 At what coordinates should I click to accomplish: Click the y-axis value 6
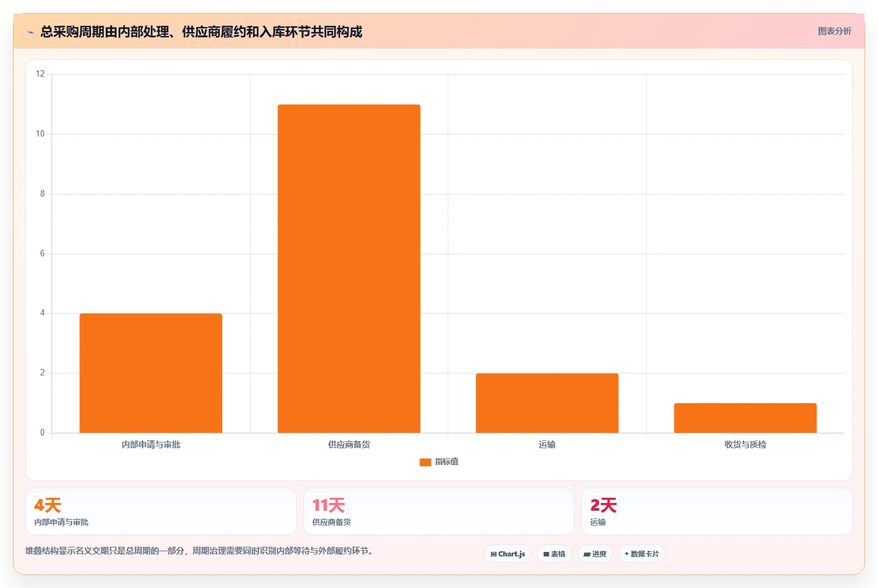tap(43, 254)
